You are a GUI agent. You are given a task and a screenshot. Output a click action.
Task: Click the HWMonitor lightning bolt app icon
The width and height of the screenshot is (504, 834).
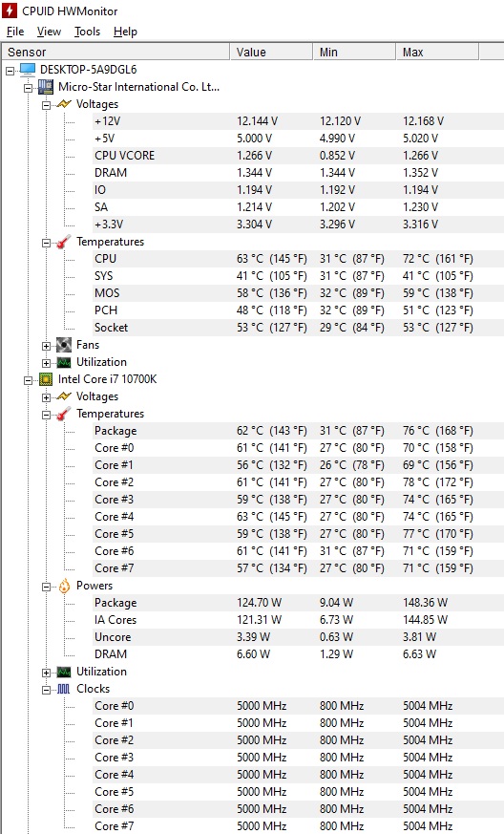click(x=10, y=11)
